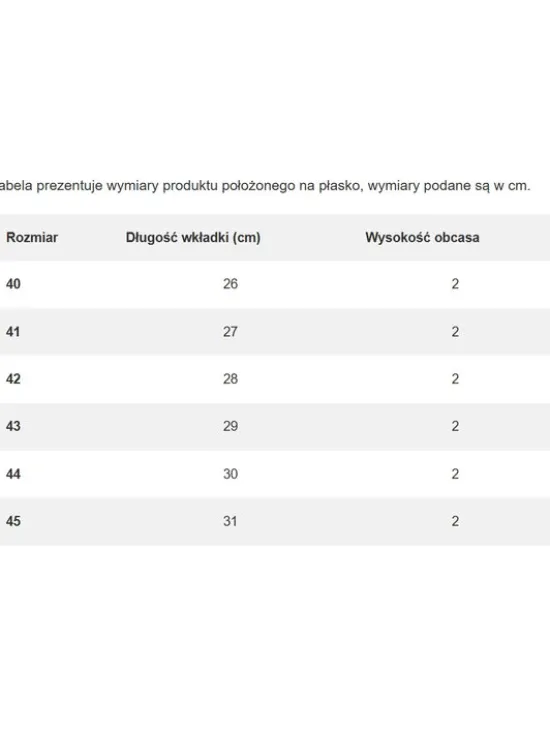Click the Długość wkładki (cm) header
This screenshot has height=733, width=550.
193,237
